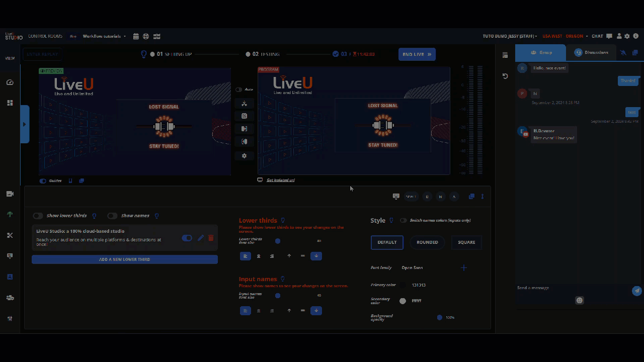Open CONTROL ROOMS menu

pyautogui.click(x=45, y=36)
